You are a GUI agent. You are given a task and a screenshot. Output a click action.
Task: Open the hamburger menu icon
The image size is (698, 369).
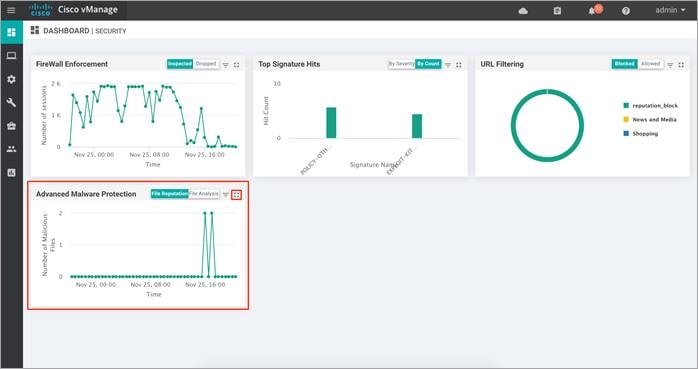click(11, 10)
